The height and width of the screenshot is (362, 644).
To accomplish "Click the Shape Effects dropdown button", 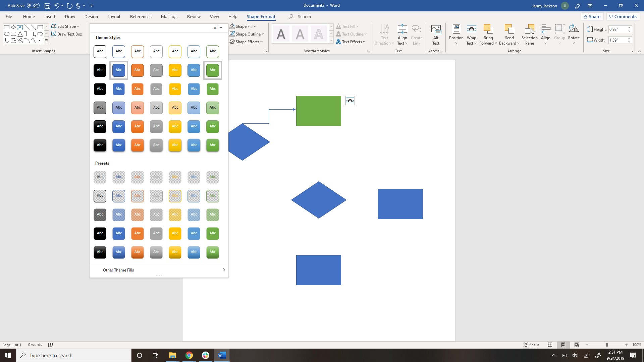I will [x=247, y=42].
